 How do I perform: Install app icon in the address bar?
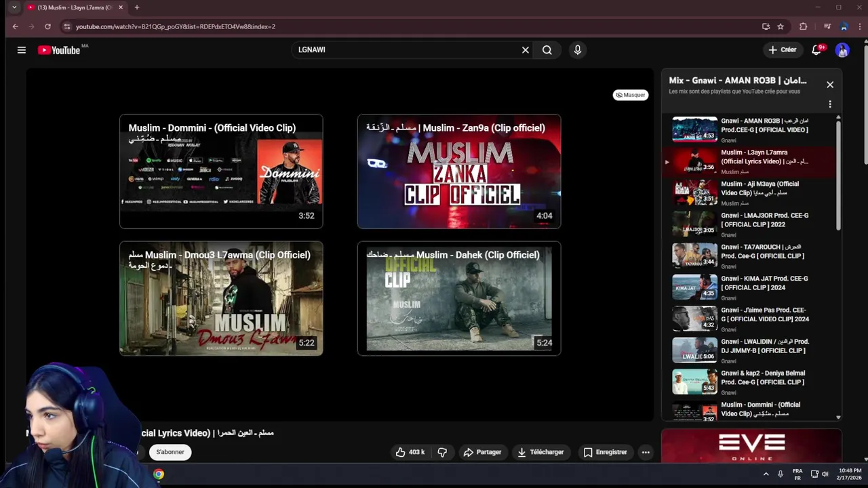pos(766,26)
